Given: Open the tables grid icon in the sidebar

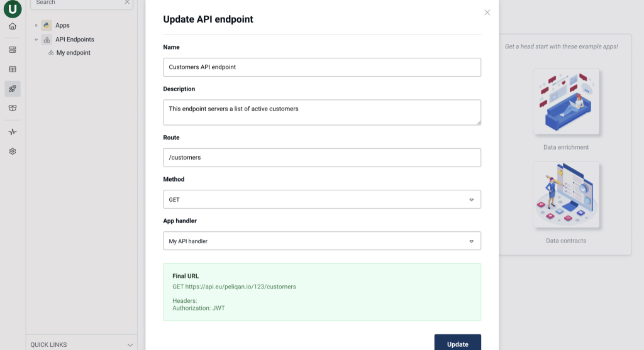Looking at the screenshot, I should [x=13, y=69].
